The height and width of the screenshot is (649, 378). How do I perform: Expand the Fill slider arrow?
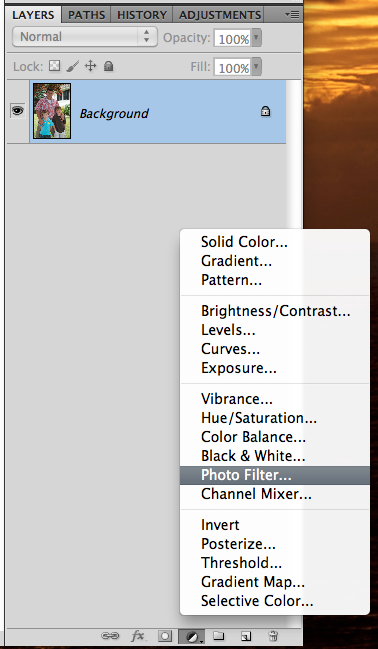[256, 67]
